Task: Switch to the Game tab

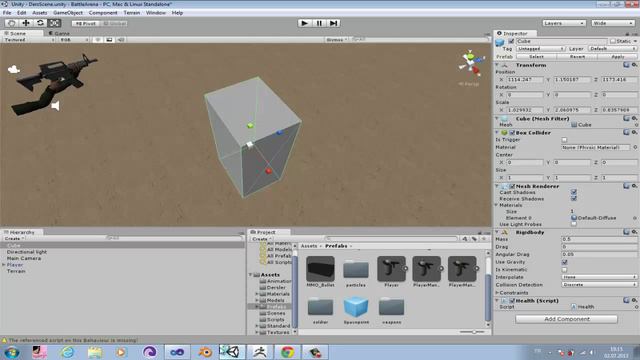Action: point(59,33)
